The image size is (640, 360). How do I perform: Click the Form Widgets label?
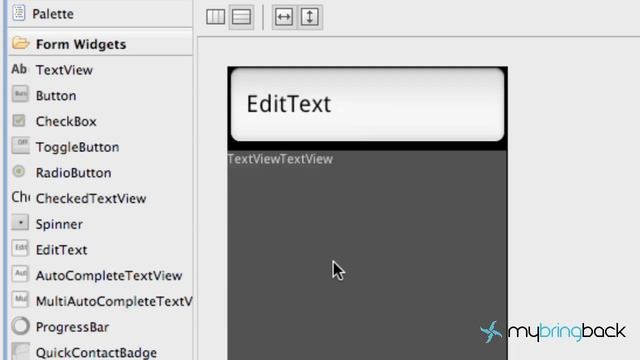tap(81, 44)
